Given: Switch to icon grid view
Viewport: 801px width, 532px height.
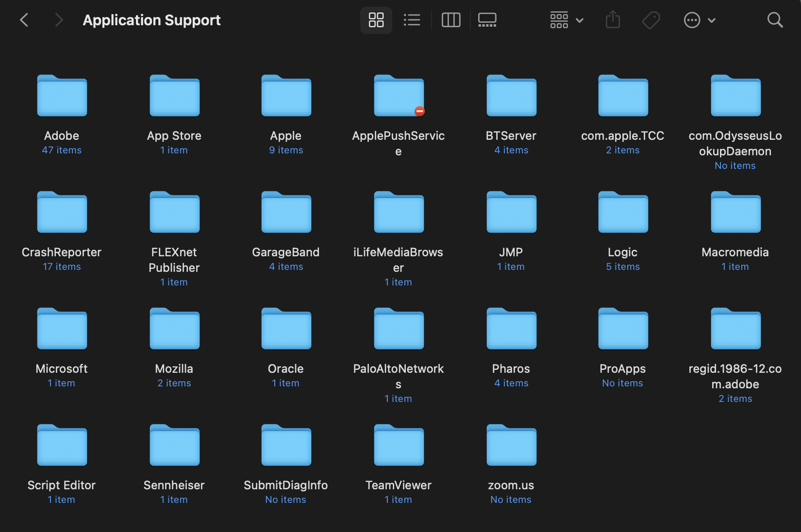Looking at the screenshot, I should (x=376, y=20).
